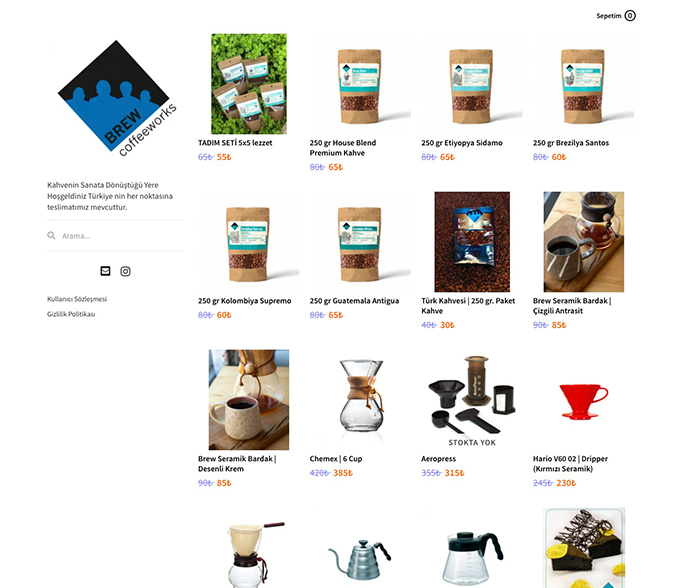Open 250 gr House Blend Premium Kahve
Screen dimensions: 689x588
point(343,148)
